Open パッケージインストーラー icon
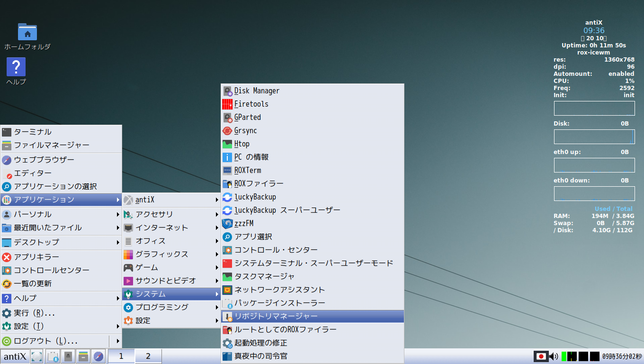 click(x=228, y=303)
